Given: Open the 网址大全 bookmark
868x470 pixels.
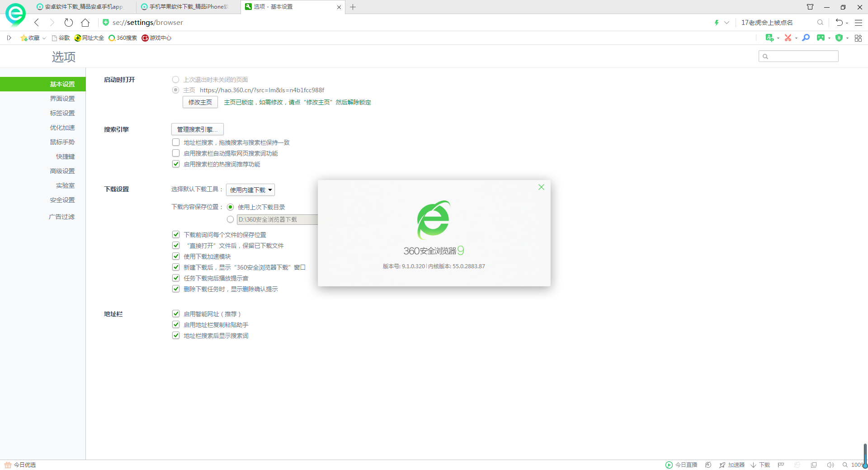Looking at the screenshot, I should tap(89, 38).
